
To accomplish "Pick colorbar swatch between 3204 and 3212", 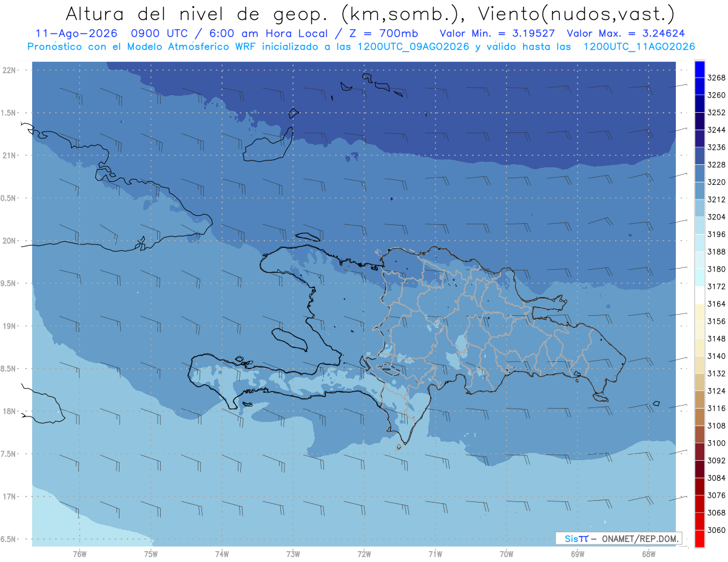I will [699, 208].
